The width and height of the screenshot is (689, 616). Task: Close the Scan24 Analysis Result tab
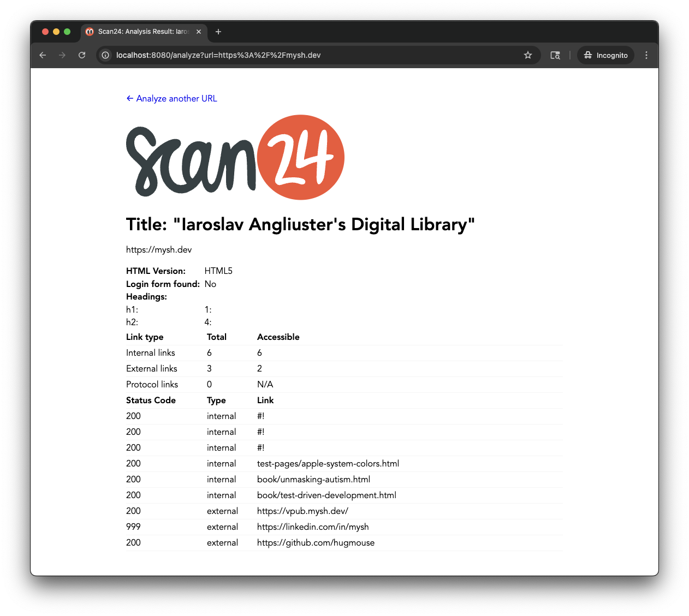coord(199,32)
